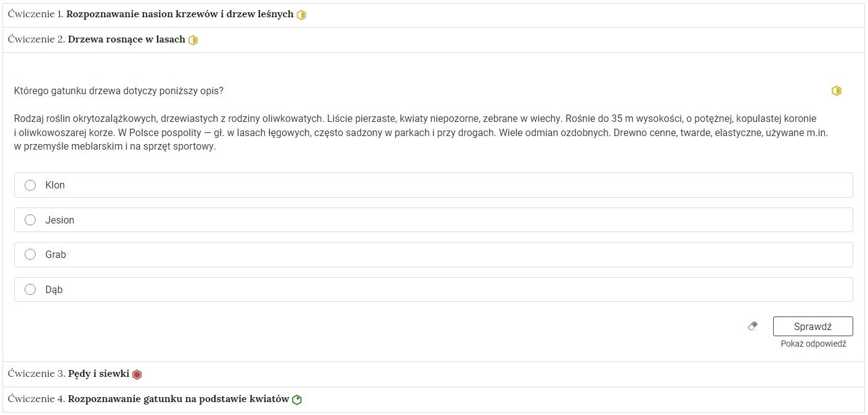Select the Jesion radio button

pyautogui.click(x=30, y=220)
